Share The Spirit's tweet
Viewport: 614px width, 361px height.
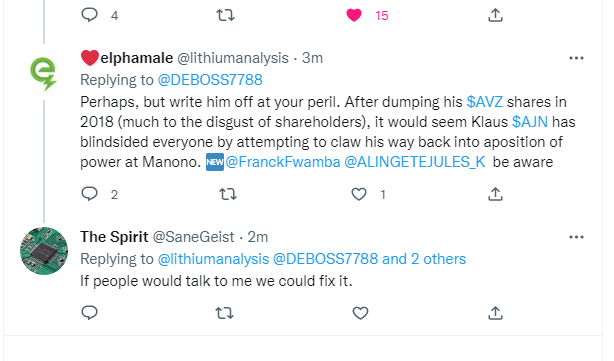(x=495, y=313)
